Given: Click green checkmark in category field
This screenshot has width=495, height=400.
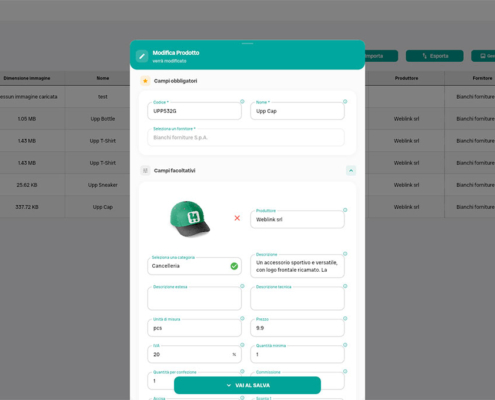Looking at the screenshot, I should pos(234,266).
